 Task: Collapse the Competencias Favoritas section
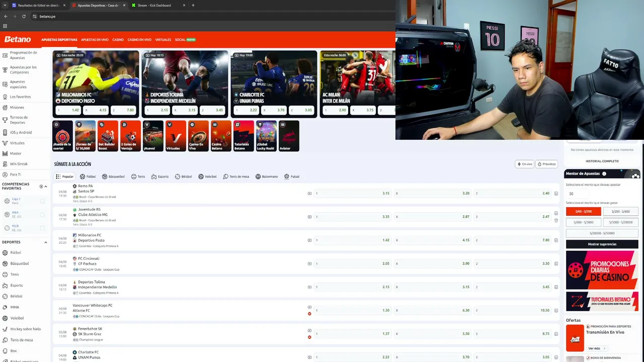point(46,187)
